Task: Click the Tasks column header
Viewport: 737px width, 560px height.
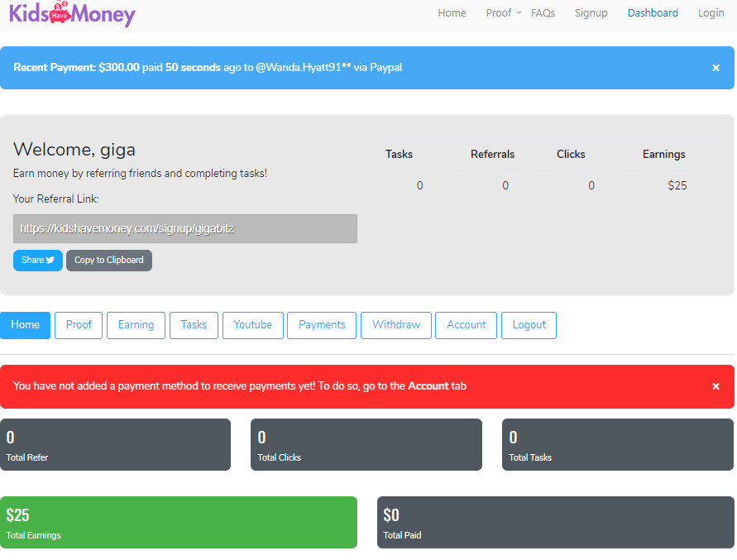Action: point(399,154)
